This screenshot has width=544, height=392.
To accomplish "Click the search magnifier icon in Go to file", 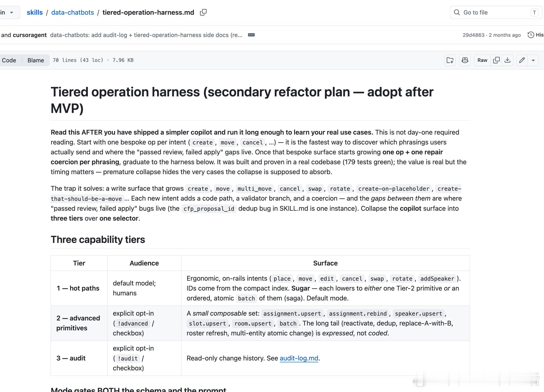I will tap(457, 12).
